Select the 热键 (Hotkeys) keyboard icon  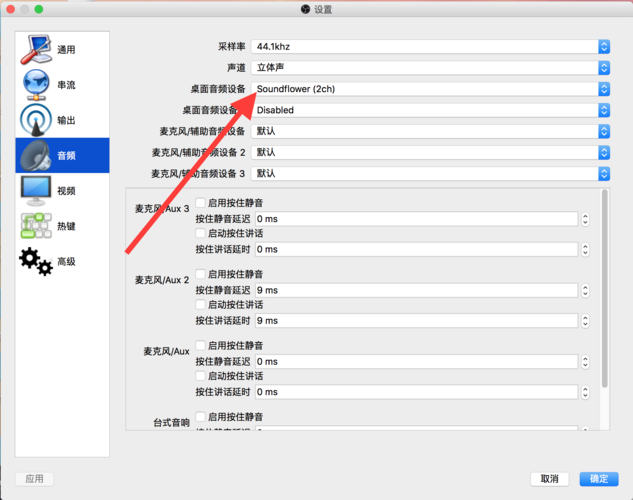(x=34, y=225)
